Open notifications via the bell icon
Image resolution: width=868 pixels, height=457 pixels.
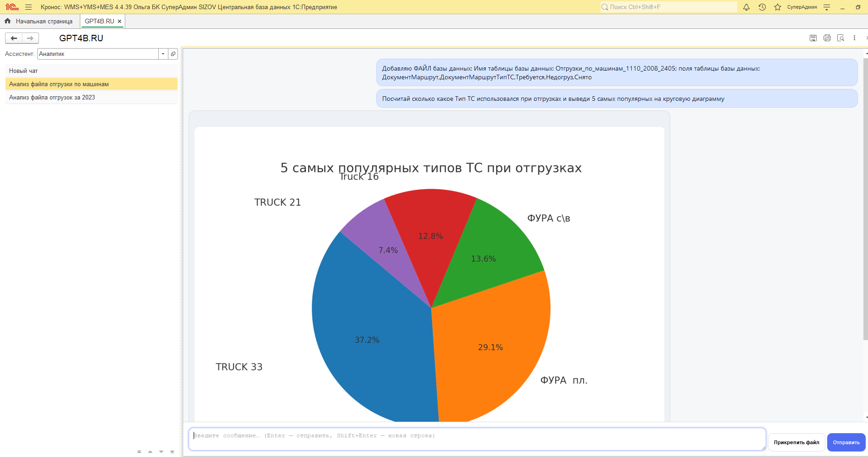746,7
